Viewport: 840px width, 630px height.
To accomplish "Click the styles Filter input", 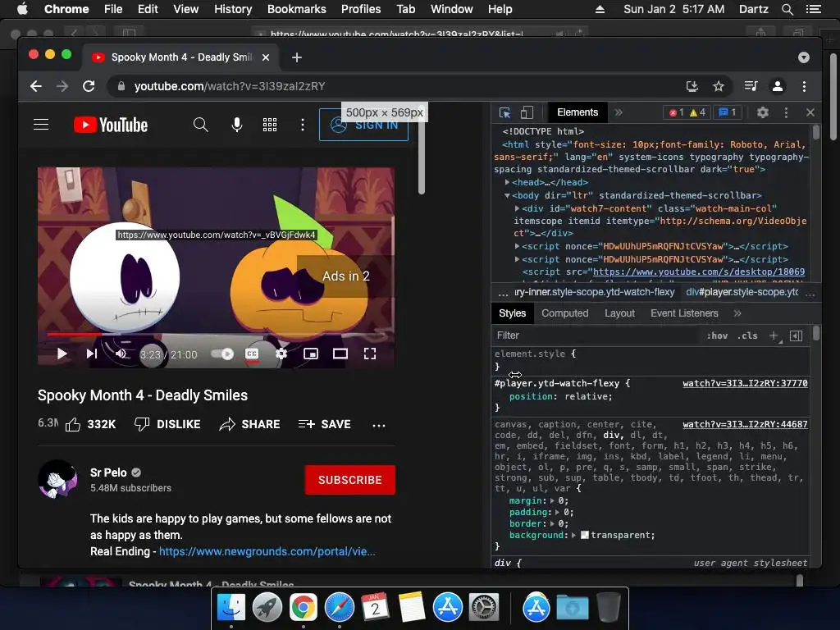I will point(595,336).
